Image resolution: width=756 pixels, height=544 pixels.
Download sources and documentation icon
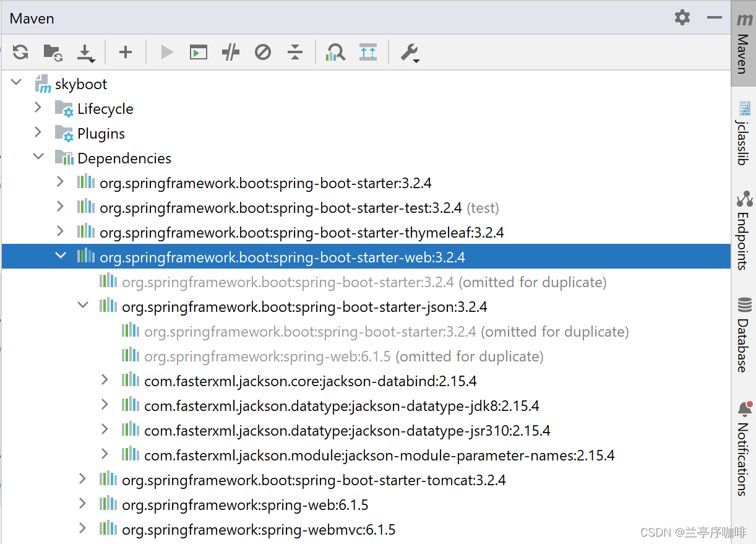coord(86,53)
